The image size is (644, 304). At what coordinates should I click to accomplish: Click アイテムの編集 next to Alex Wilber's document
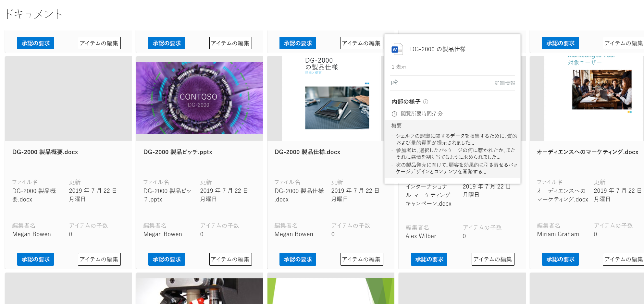[x=493, y=259]
